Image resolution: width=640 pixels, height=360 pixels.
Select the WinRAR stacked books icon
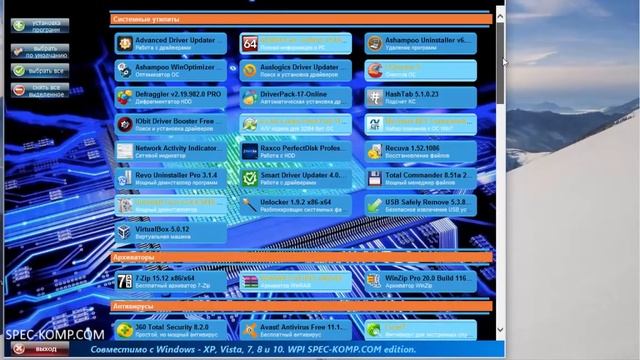(250, 281)
